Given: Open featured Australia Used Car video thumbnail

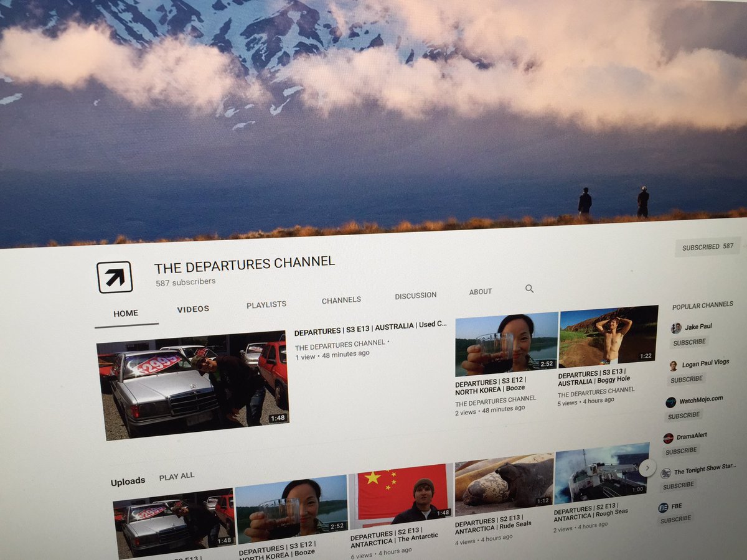Looking at the screenshot, I should (192, 386).
